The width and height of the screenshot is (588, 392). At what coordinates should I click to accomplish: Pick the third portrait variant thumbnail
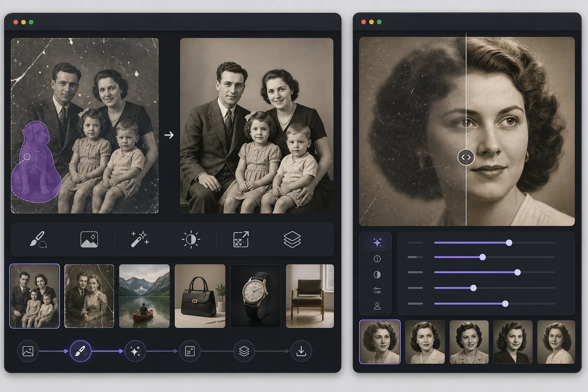(469, 342)
